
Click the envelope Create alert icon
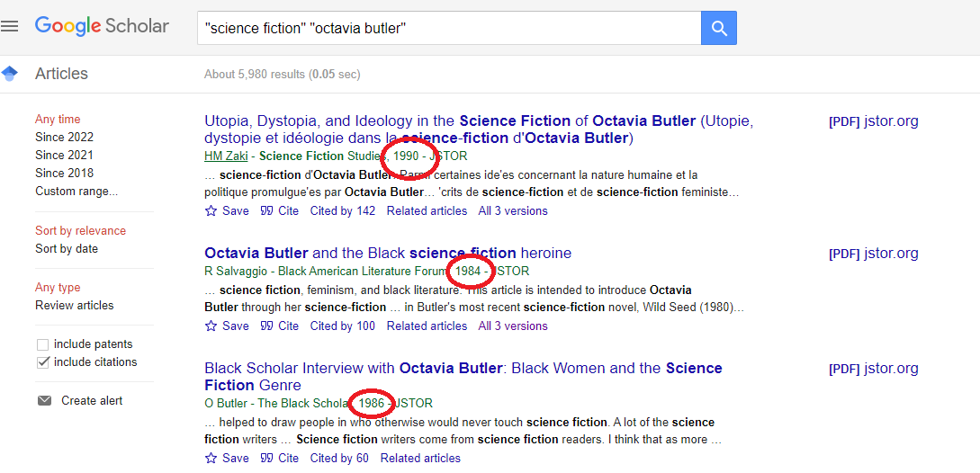pos(44,401)
